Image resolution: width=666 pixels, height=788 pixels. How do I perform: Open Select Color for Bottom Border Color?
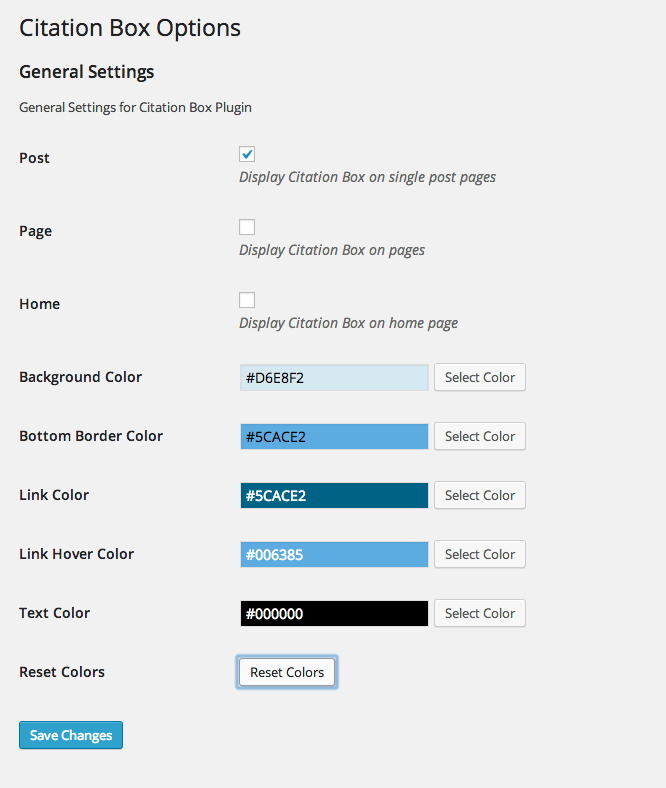(480, 436)
